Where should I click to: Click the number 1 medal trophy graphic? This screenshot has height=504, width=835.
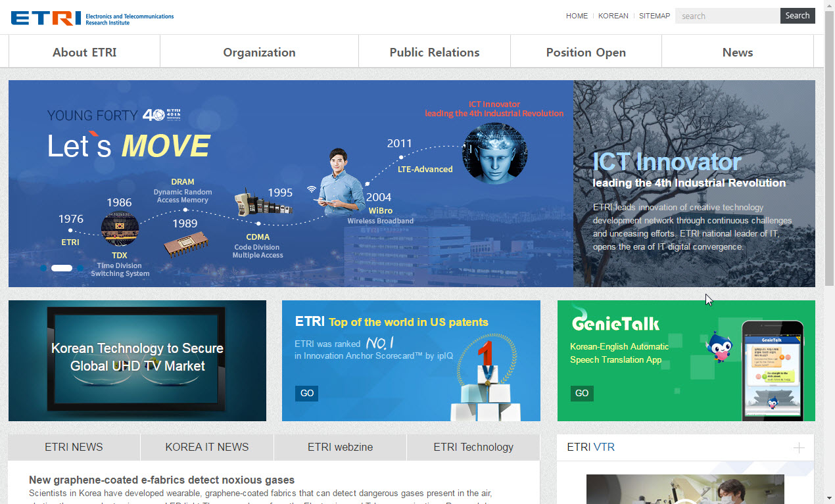(485, 364)
